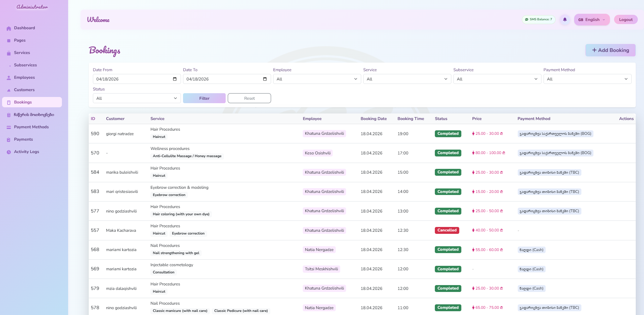The height and width of the screenshot is (315, 644).
Task: Click employee tag Tsitsi Meskhishvili
Action: click(321, 269)
